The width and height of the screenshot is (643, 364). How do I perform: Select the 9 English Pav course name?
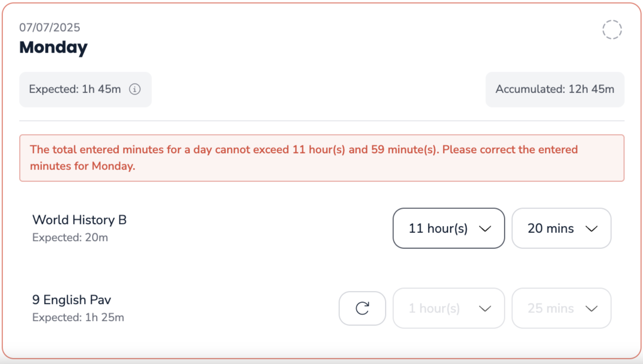[x=72, y=300]
